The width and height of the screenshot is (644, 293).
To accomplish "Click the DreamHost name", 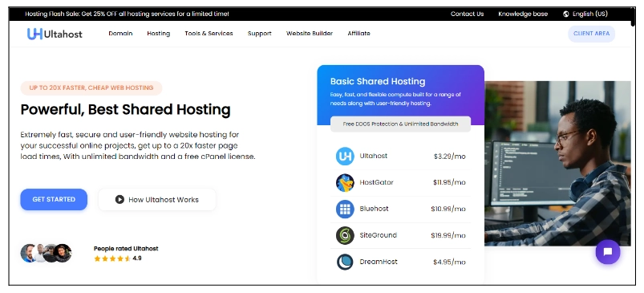I will pyautogui.click(x=379, y=262).
